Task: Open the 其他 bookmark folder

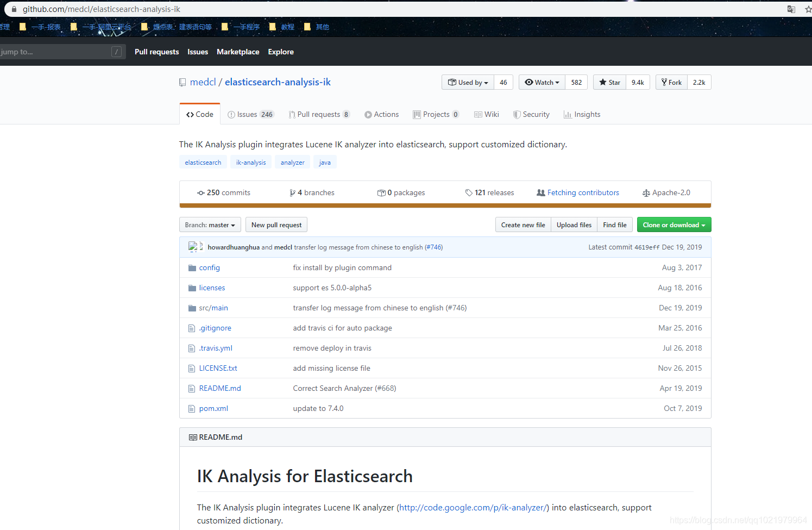Action: (x=317, y=27)
